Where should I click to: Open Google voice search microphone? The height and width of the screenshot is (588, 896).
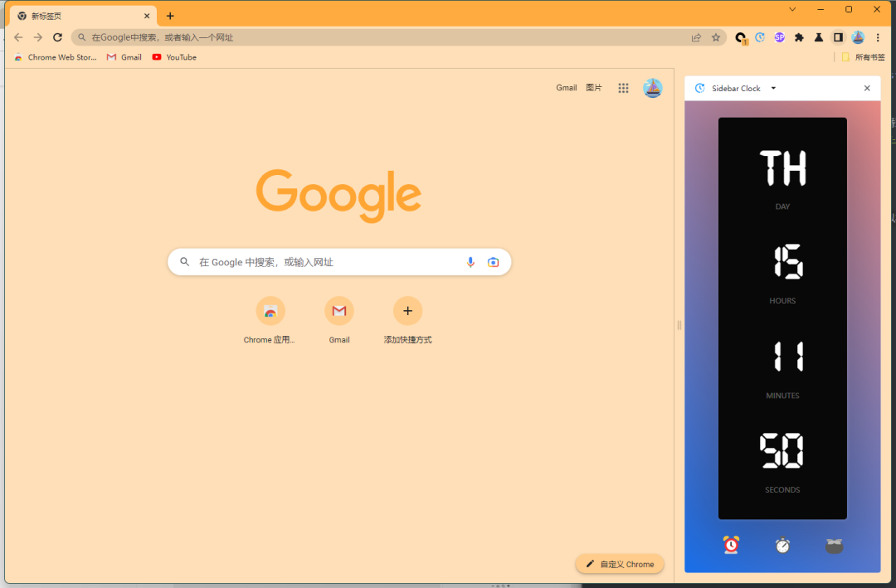click(x=470, y=261)
